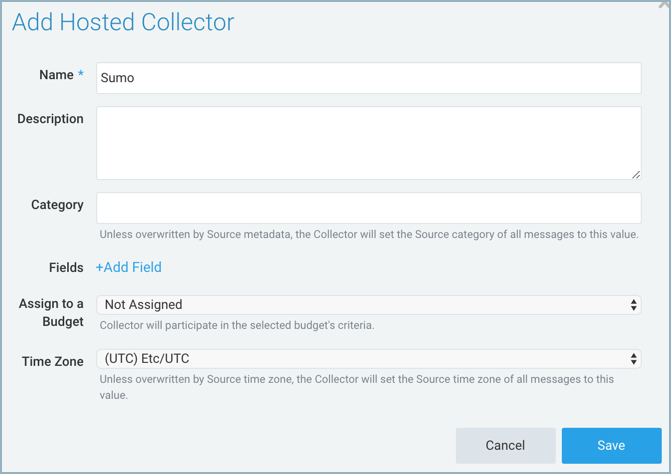Screen dimensions: 671x474
Task: Focus the Description text area
Action: point(368,143)
